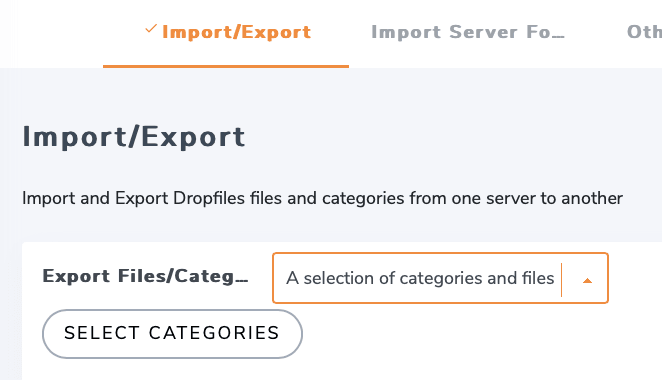Viewport: 662px width, 380px height.
Task: Click the leading 'A' in the dropdown value
Action: click(292, 278)
